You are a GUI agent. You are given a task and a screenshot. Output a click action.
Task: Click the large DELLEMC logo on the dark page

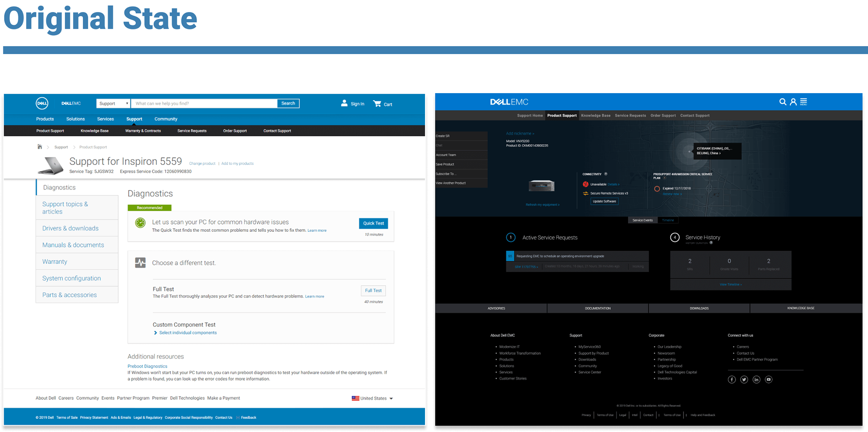pos(509,102)
